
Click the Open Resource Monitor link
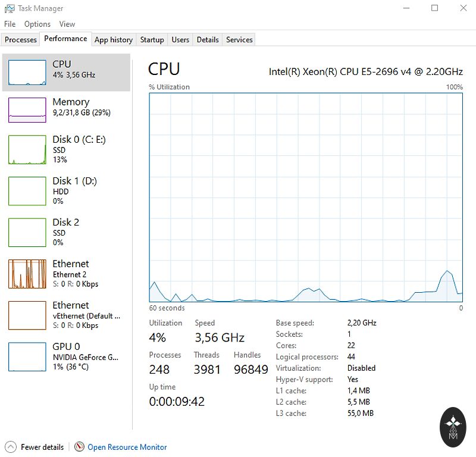click(127, 447)
